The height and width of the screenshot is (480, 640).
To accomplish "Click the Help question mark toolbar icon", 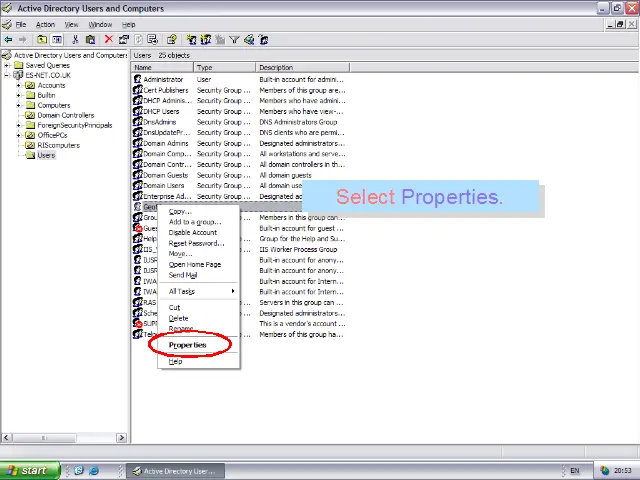I will coord(171,40).
